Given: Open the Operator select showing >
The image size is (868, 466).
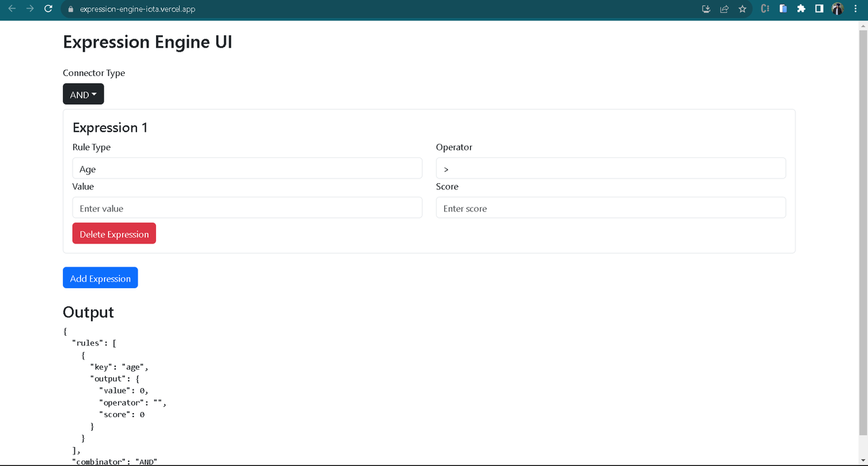Looking at the screenshot, I should click(x=611, y=168).
